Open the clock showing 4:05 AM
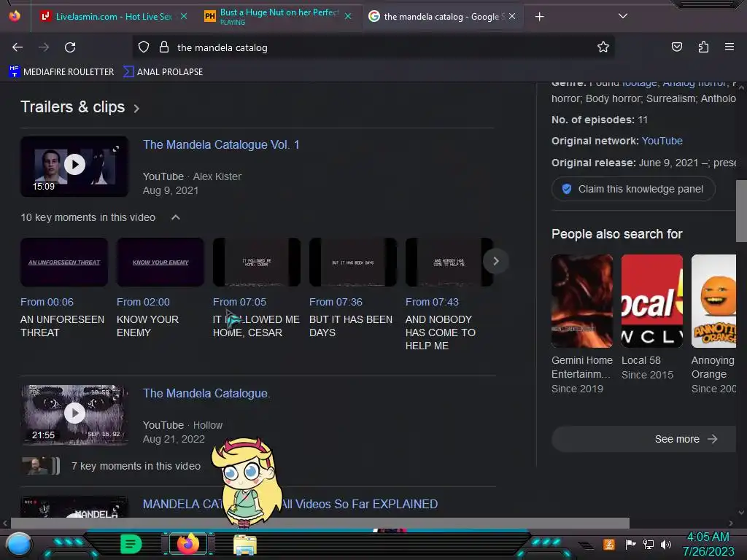This screenshot has height=560, width=747. click(x=708, y=544)
